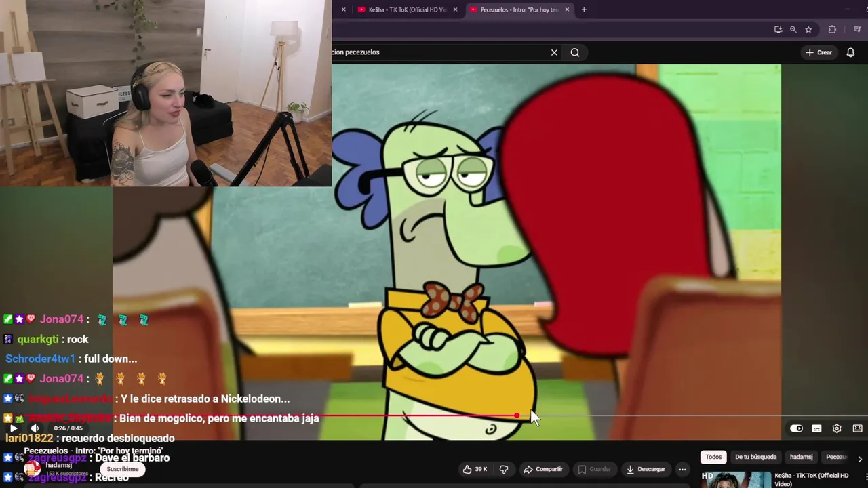
Task: Run search with the magnifier button
Action: [575, 52]
